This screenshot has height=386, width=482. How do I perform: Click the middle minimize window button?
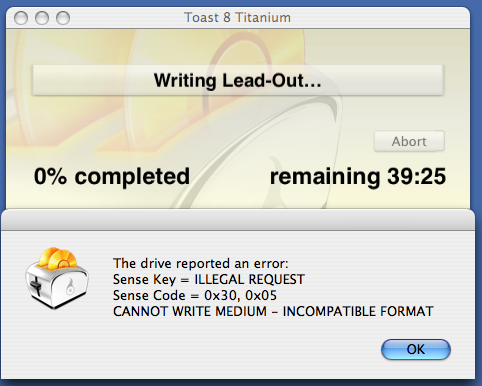coord(42,18)
